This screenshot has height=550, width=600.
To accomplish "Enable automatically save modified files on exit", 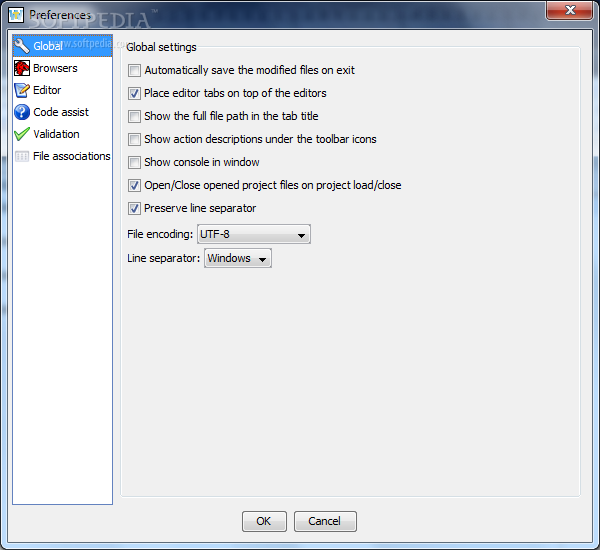I will click(x=134, y=70).
